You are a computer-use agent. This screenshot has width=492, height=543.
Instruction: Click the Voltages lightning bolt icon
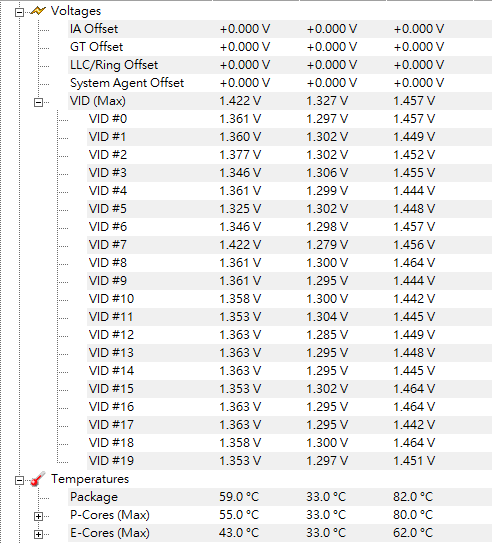(x=38, y=11)
